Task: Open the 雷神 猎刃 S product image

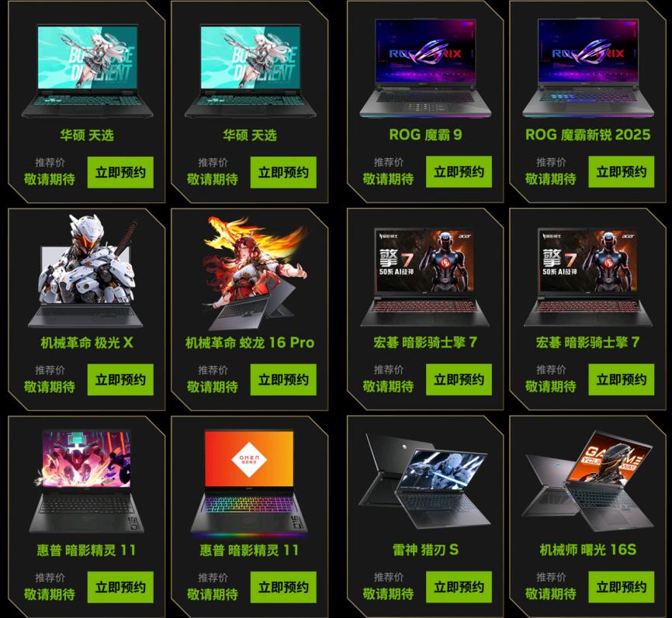Action: tap(424, 480)
